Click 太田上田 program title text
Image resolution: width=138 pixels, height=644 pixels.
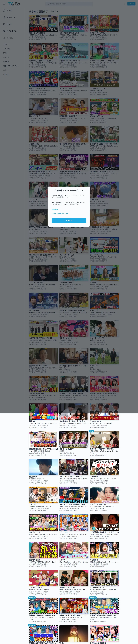pos(32,504)
